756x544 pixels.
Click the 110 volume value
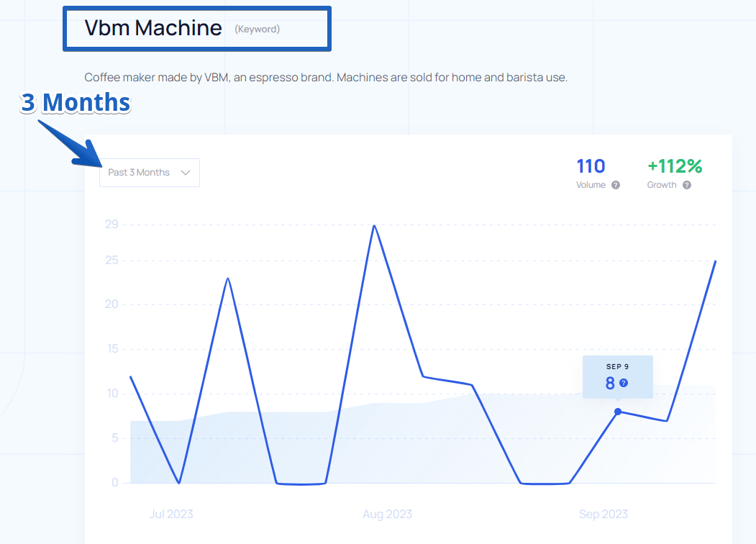(591, 166)
